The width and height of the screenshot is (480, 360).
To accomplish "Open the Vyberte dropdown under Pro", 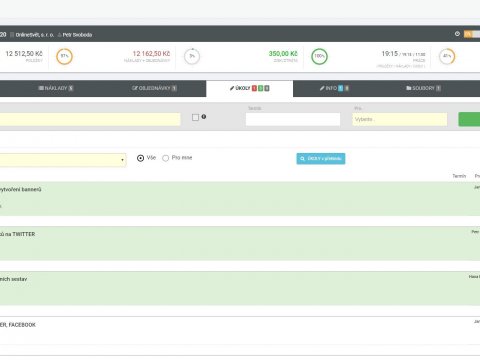I will coord(400,119).
